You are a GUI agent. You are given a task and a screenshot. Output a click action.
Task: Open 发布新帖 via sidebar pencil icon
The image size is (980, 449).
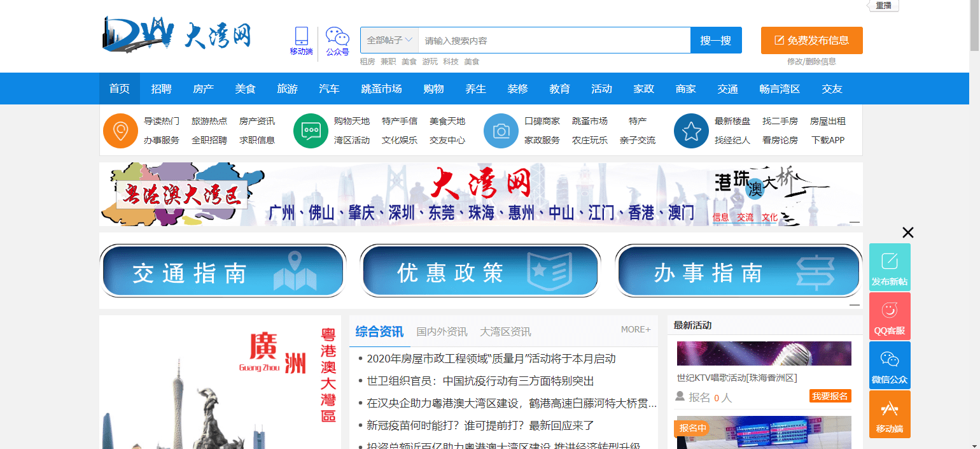tap(890, 266)
